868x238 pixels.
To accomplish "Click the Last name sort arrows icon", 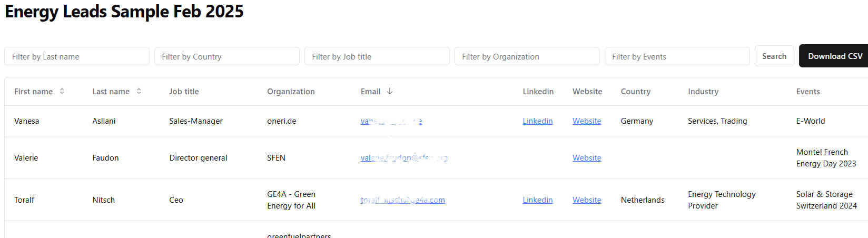I will [139, 91].
